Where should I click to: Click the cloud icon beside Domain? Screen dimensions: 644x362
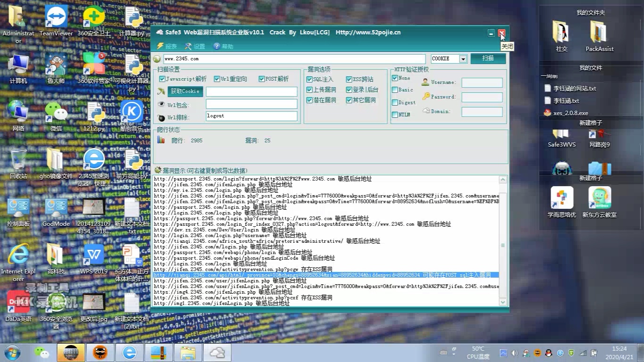tap(426, 111)
